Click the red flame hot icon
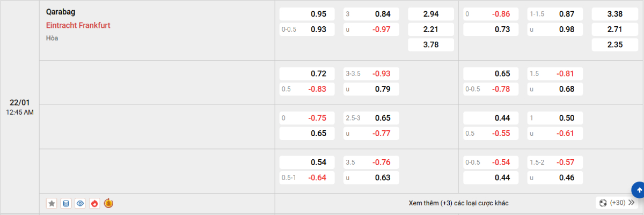644x215 pixels. [94, 203]
